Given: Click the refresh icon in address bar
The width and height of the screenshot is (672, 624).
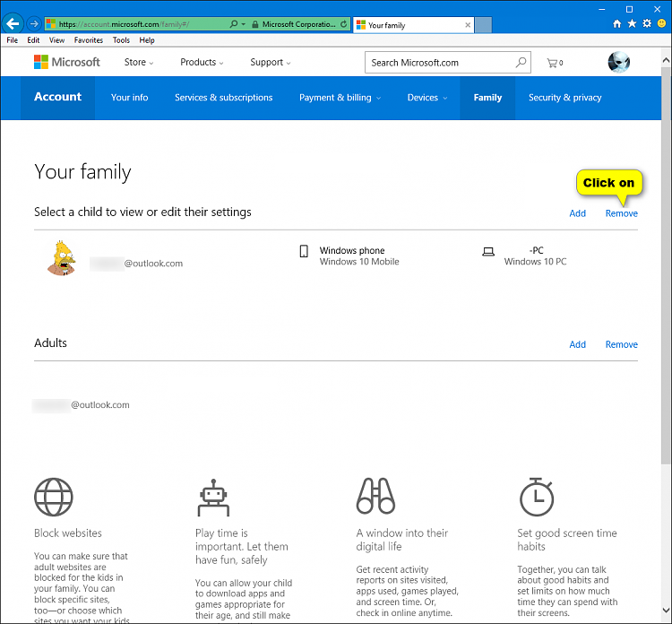Looking at the screenshot, I should click(344, 24).
